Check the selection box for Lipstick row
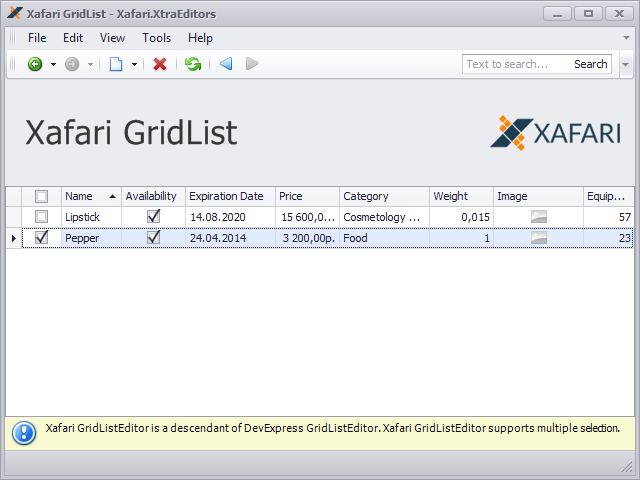640x480 pixels. [x=41, y=217]
